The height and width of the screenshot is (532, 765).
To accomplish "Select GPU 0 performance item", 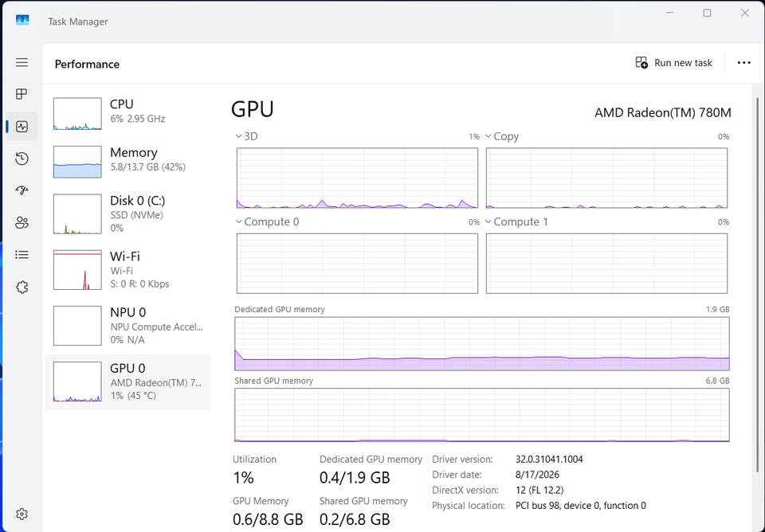I will (127, 381).
